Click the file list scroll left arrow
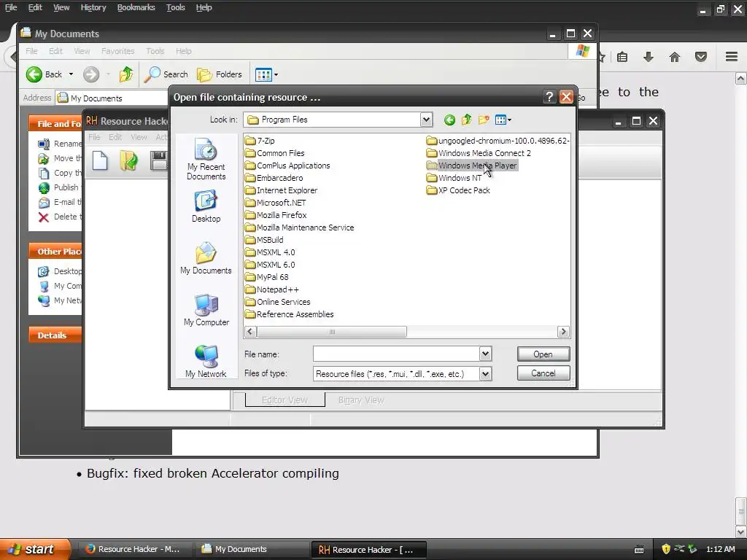Screen dimensions: 747x560 coord(251,332)
